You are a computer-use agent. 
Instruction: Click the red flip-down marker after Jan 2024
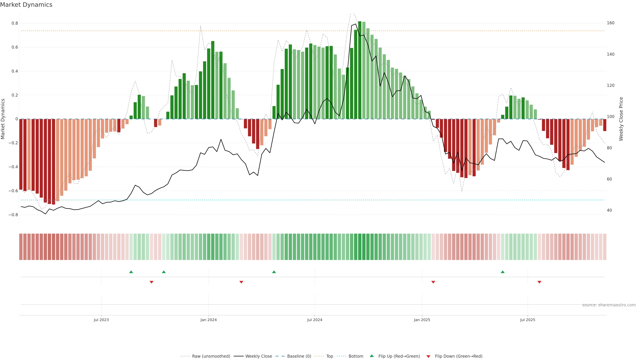241,282
